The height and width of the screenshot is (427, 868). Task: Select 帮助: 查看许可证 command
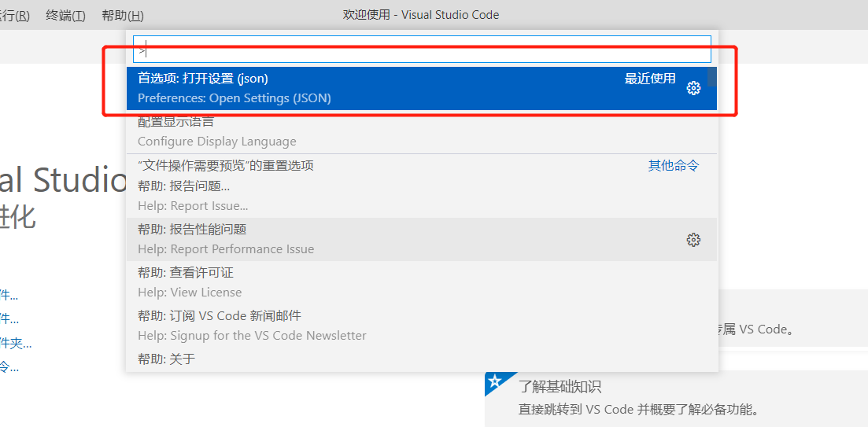coord(422,282)
